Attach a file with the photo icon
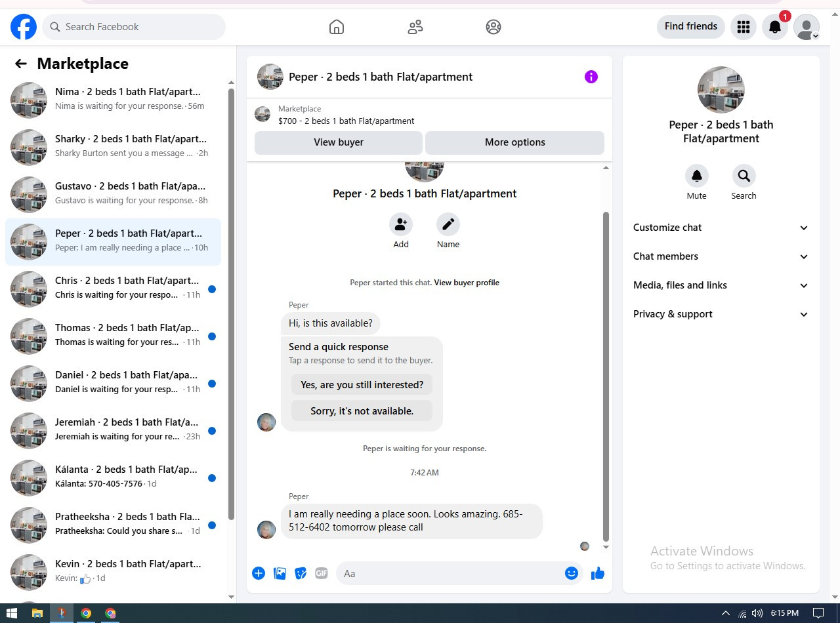This screenshot has height=623, width=840. tap(280, 573)
